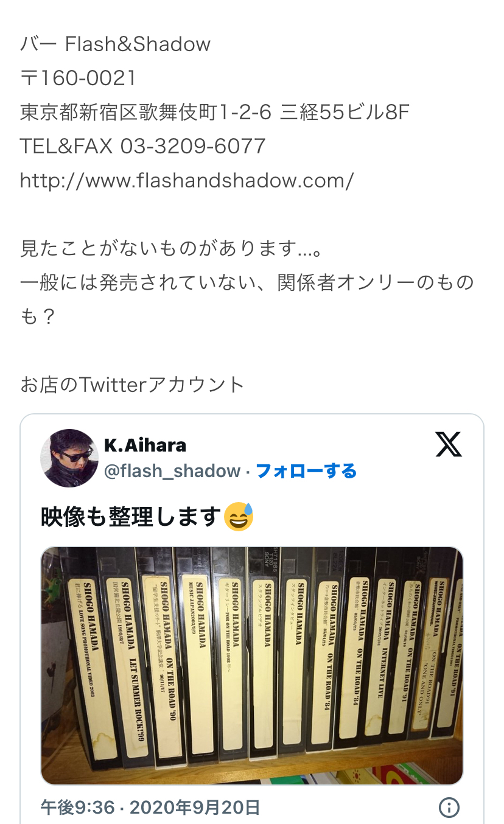The image size is (504, 824).
Task: Tap the バー Flash&Shadow name text
Action: pyautogui.click(x=116, y=44)
